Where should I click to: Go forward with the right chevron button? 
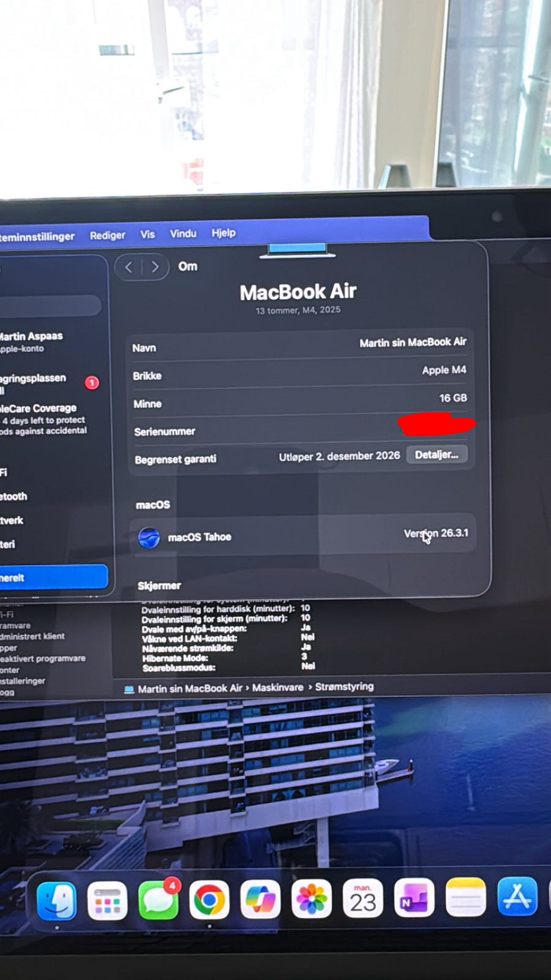[156, 266]
